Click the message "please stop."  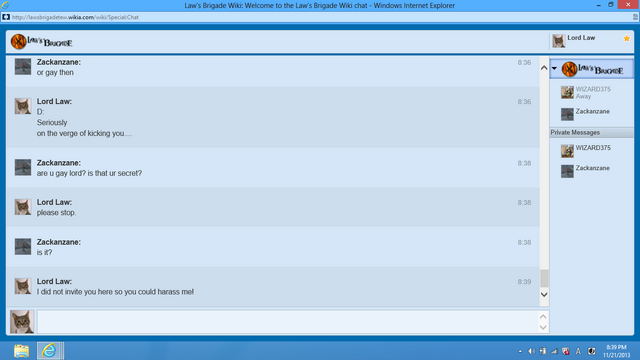pyautogui.click(x=56, y=213)
